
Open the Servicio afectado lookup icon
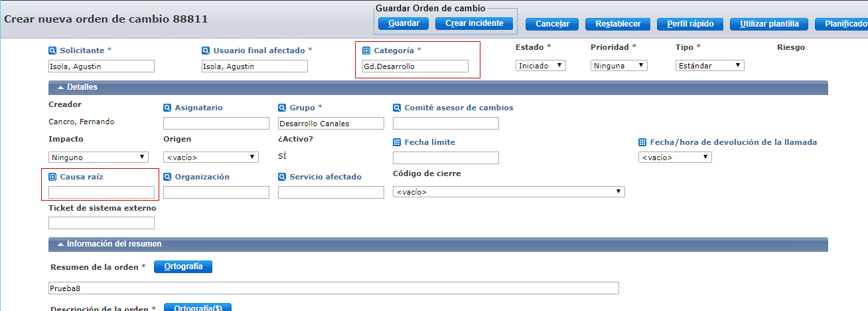click(282, 177)
